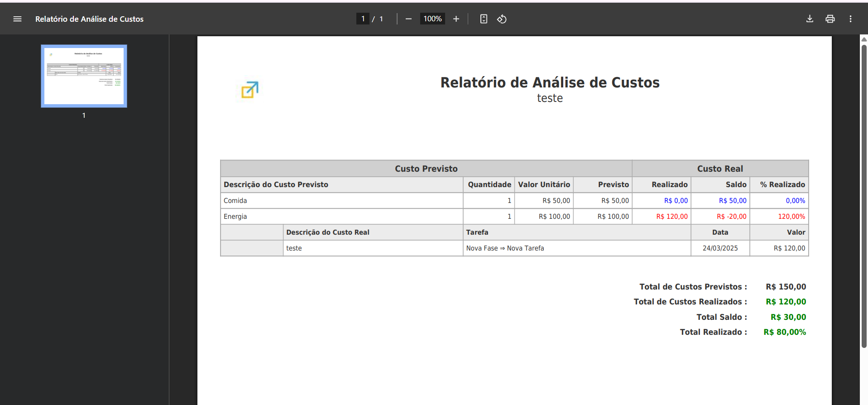Click the 'Valor' sub-header
This screenshot has height=405, width=868.
point(779,232)
